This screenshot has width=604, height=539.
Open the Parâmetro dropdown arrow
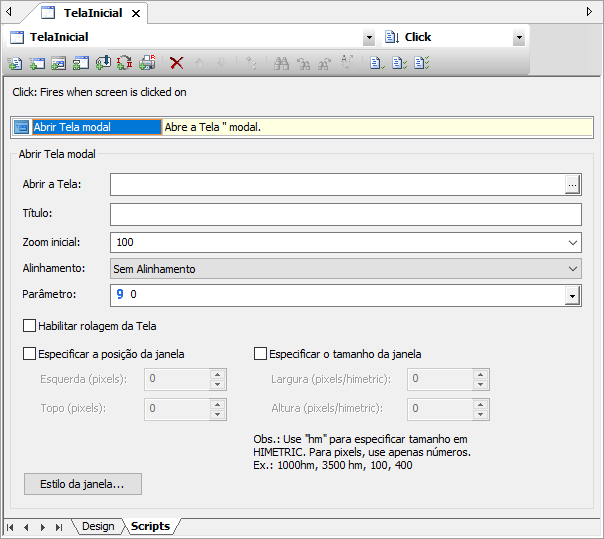tap(572, 296)
